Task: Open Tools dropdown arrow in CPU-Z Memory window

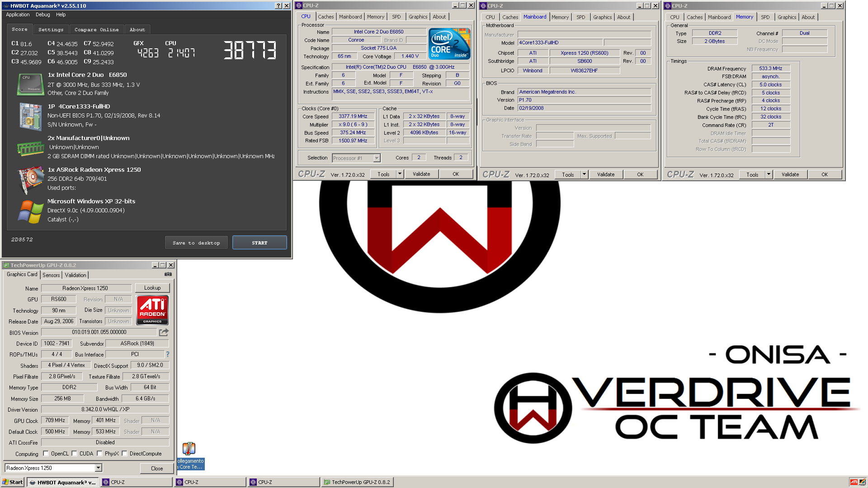Action: pyautogui.click(x=769, y=174)
